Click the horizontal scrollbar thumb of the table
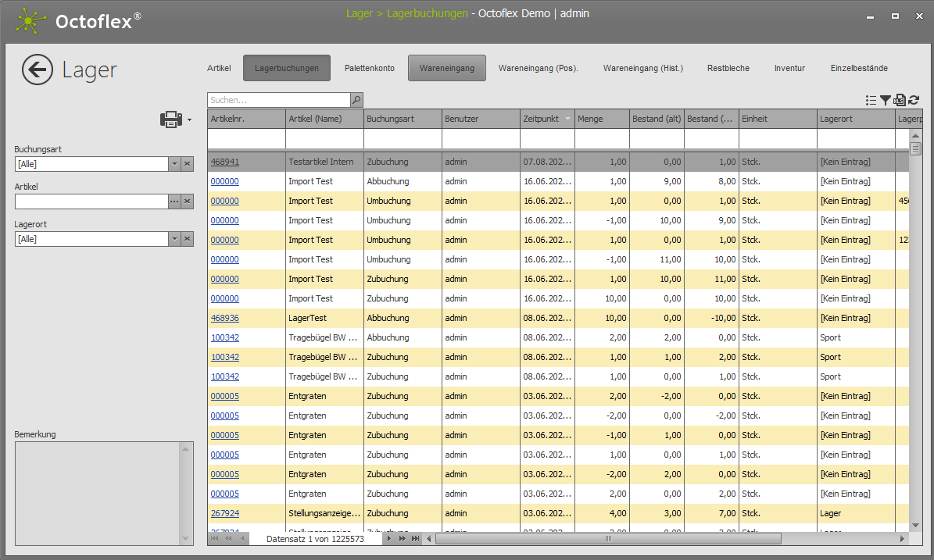The height and width of the screenshot is (560, 934). coord(608,539)
